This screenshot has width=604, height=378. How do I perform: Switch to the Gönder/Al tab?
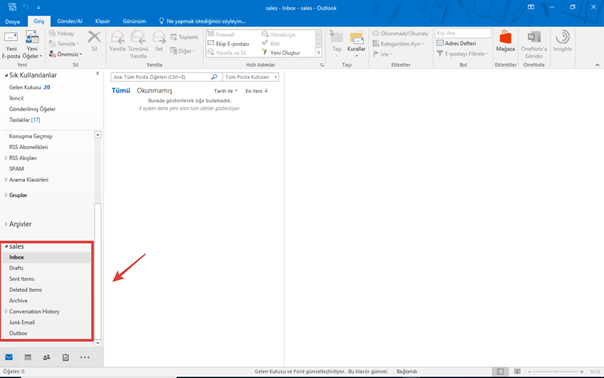[70, 21]
